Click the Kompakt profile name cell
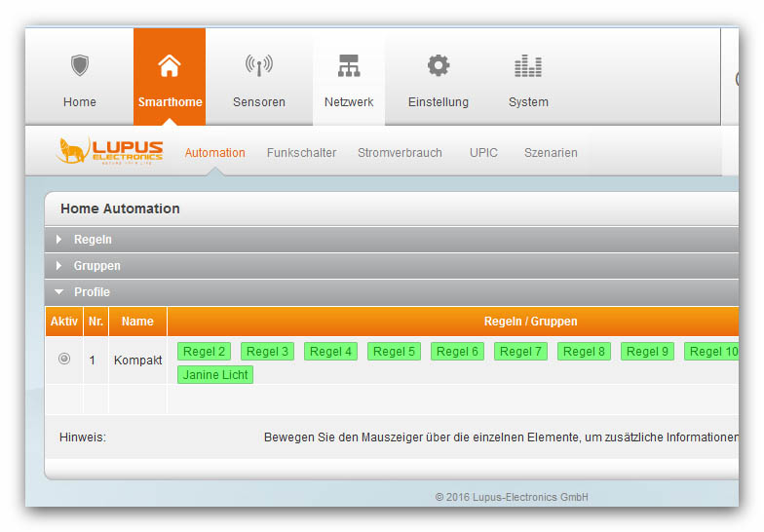 pyautogui.click(x=137, y=361)
